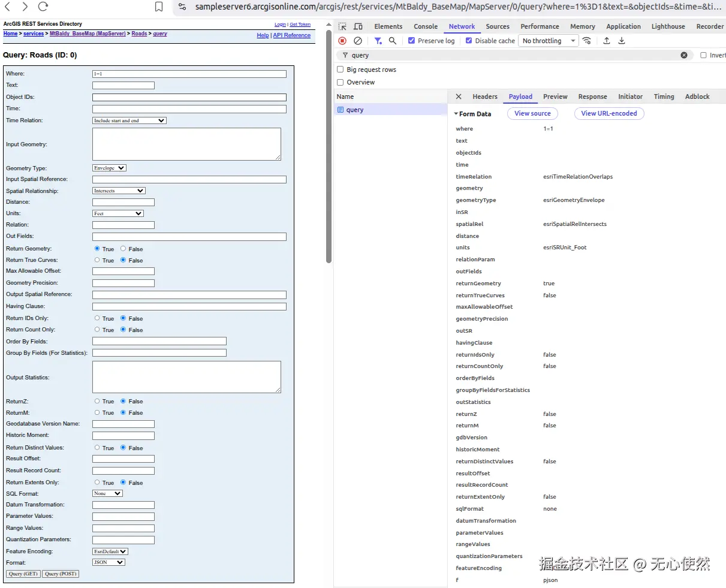Toggle device toolbar in DevTools
726x588 pixels.
(358, 26)
